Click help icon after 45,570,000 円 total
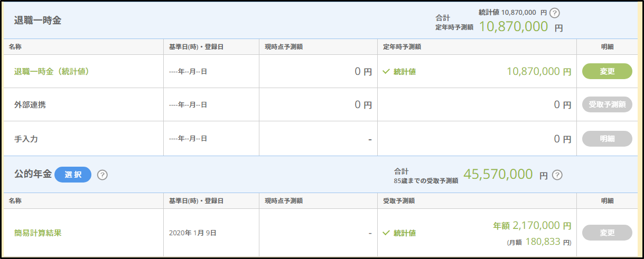Image resolution: width=644 pixels, height=259 pixels. coord(557,175)
